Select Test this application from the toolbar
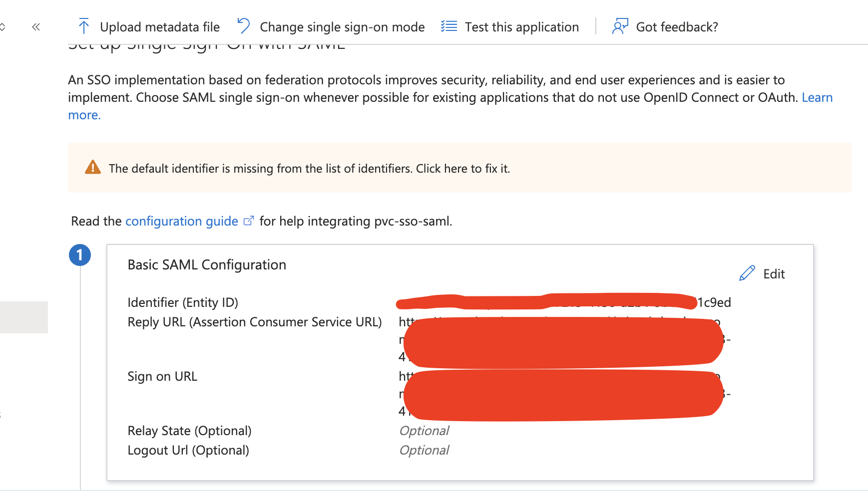The image size is (868, 491). [521, 26]
